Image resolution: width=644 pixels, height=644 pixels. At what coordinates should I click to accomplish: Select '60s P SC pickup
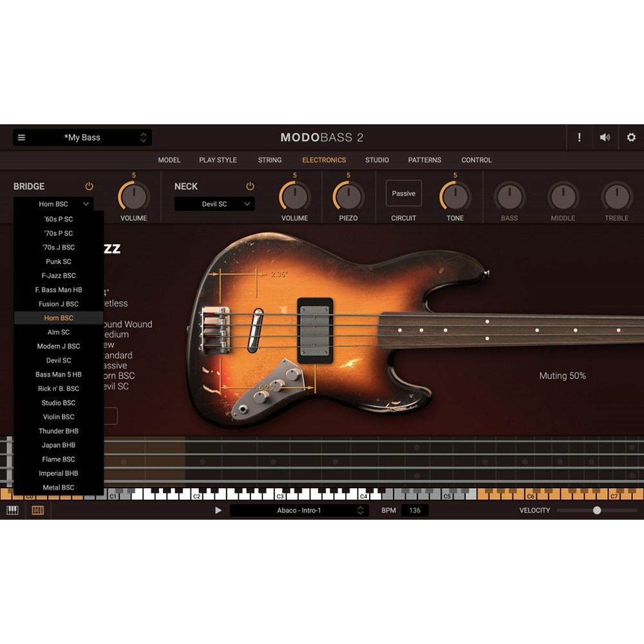pos(59,220)
